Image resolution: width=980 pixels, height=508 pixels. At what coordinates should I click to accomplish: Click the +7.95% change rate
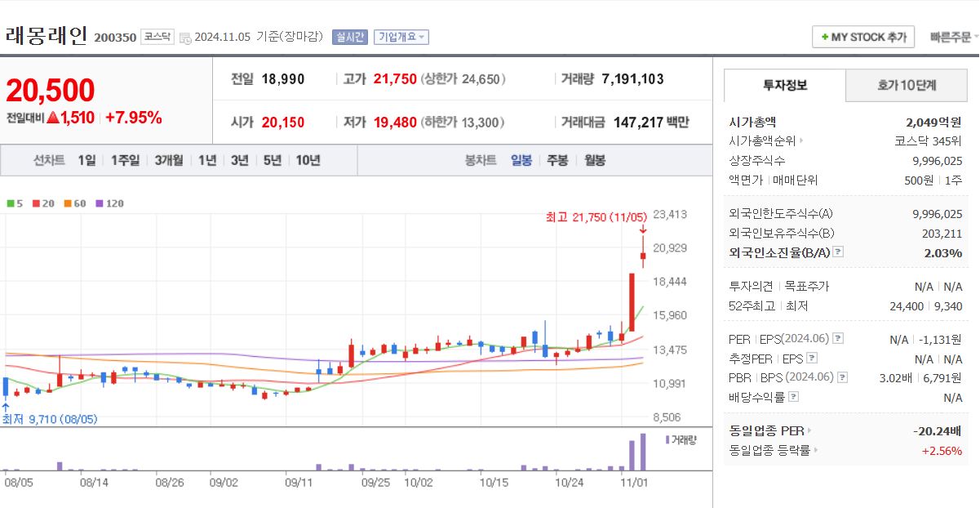pyautogui.click(x=134, y=118)
